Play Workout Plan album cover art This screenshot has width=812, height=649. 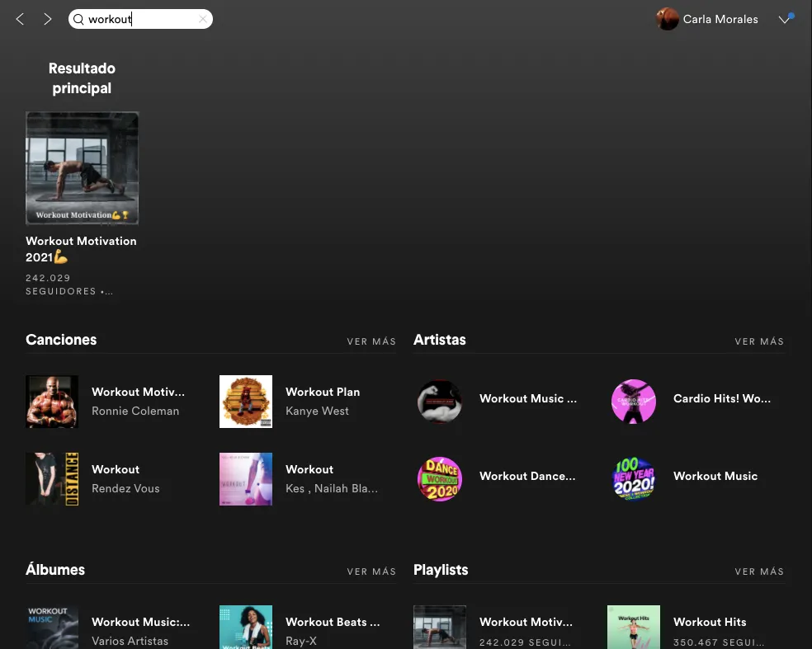[245, 402]
